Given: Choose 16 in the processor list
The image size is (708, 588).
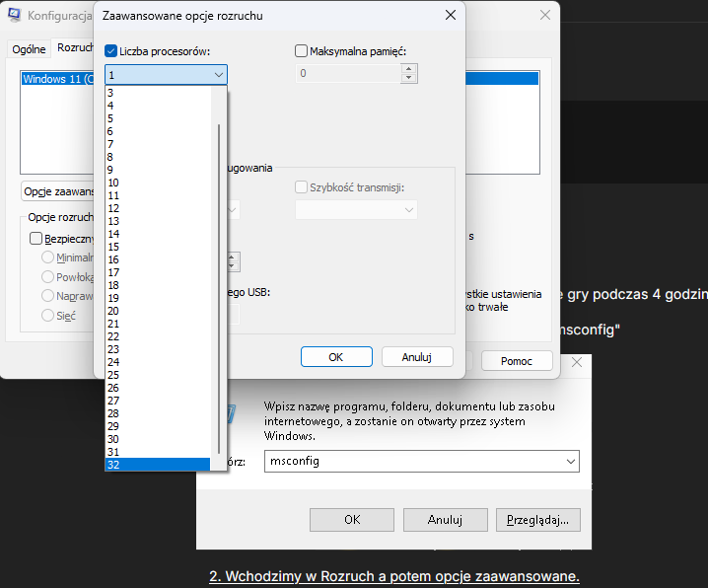Looking at the screenshot, I should pyautogui.click(x=158, y=259).
